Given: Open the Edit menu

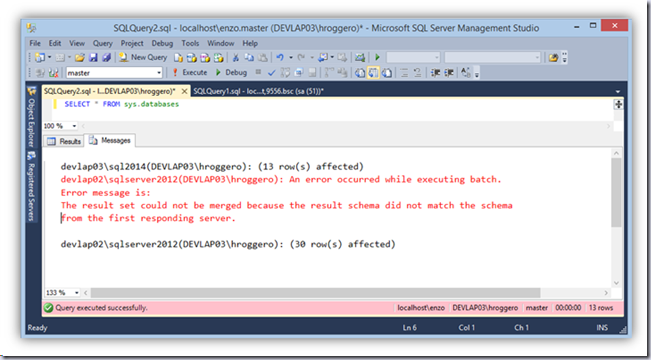Looking at the screenshot, I should [x=55, y=43].
